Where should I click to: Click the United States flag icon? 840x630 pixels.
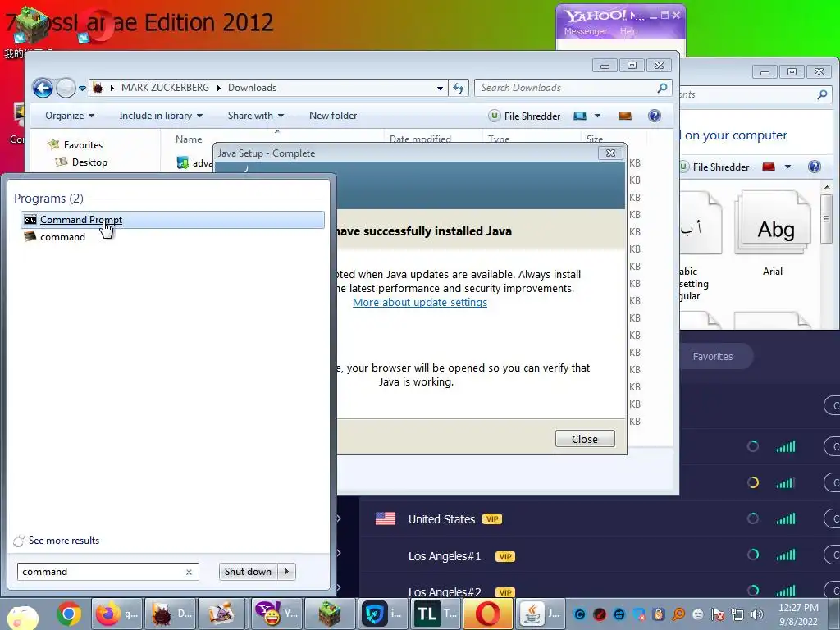[386, 518]
